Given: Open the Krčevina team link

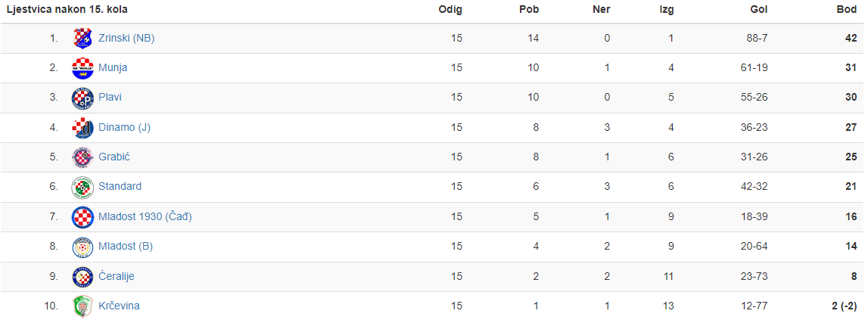Looking at the screenshot, I should pyautogui.click(x=119, y=306).
